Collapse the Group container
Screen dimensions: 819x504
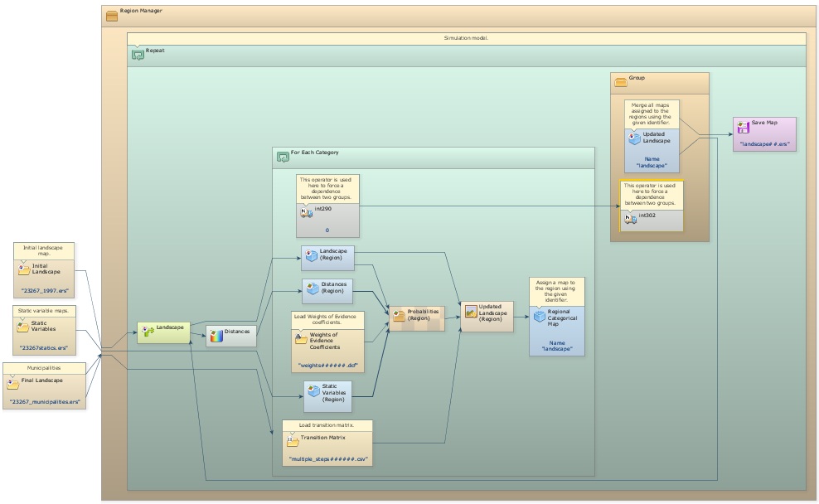[x=620, y=81]
